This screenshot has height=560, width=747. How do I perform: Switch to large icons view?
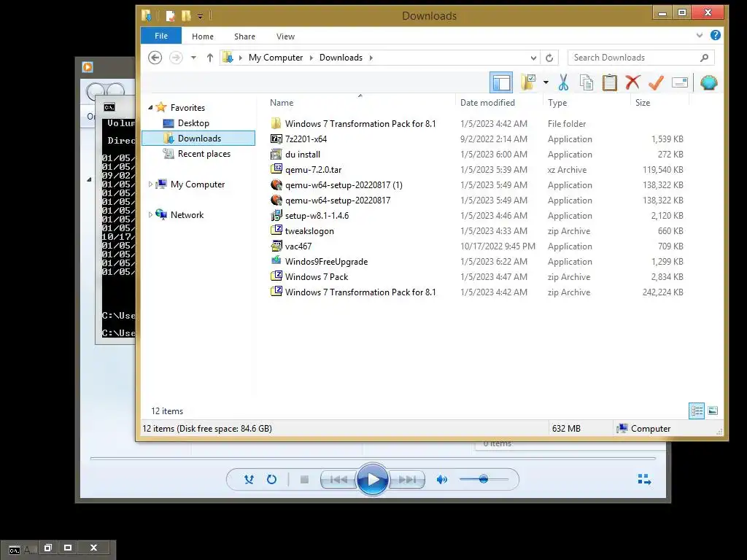point(713,411)
